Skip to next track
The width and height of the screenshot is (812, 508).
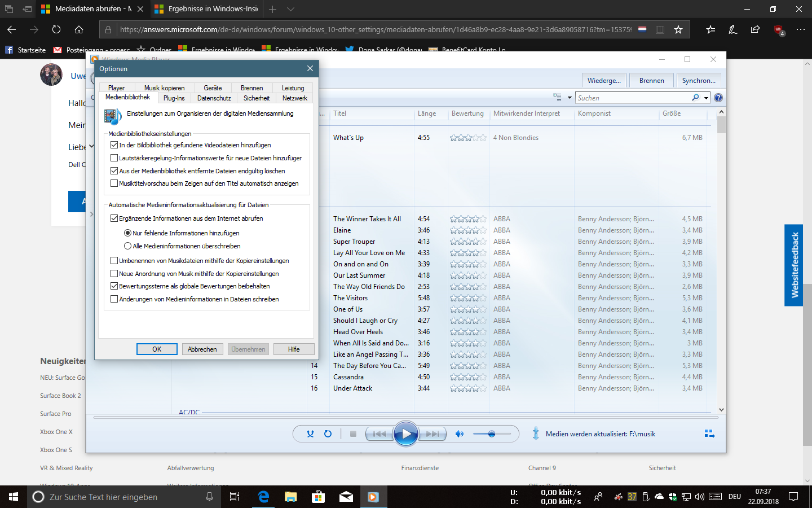pyautogui.click(x=433, y=434)
